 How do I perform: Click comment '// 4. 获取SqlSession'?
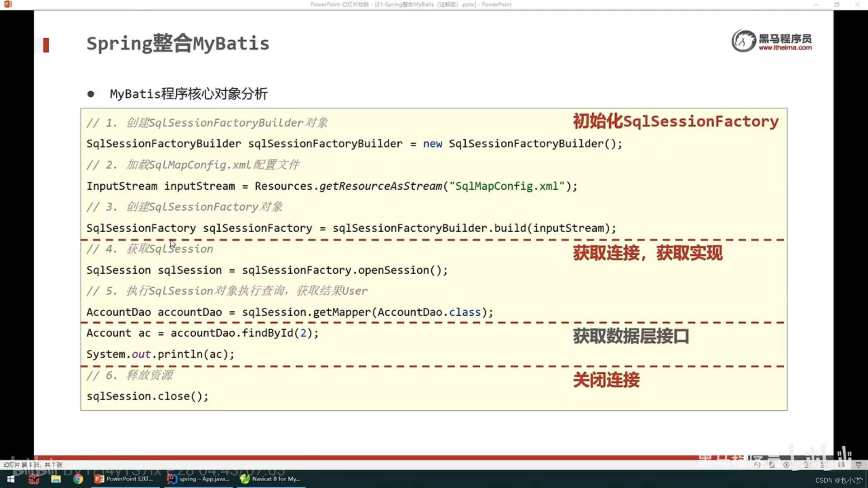pyautogui.click(x=150, y=249)
